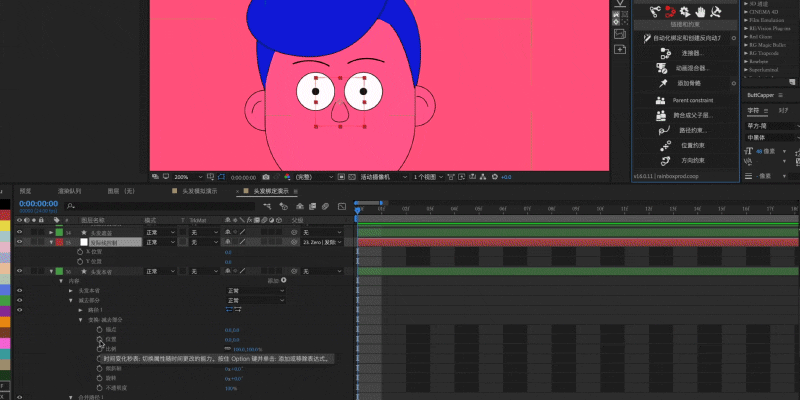800x400 pixels.
Task: Hide the 头发本省 layer 36 eye toggle
Action: [x=20, y=271]
